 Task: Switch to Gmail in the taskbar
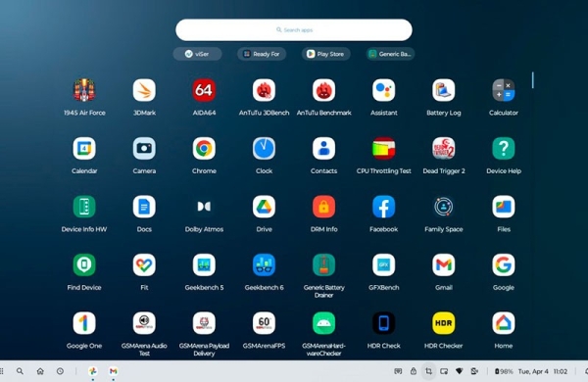[x=113, y=371]
